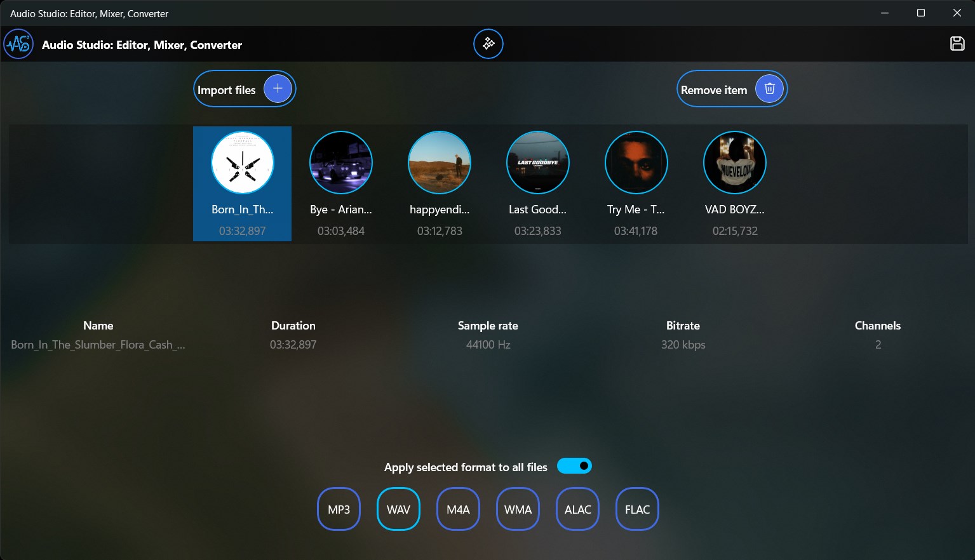This screenshot has width=975, height=560.
Task: Deselect the currently active WAV format
Action: (x=398, y=509)
